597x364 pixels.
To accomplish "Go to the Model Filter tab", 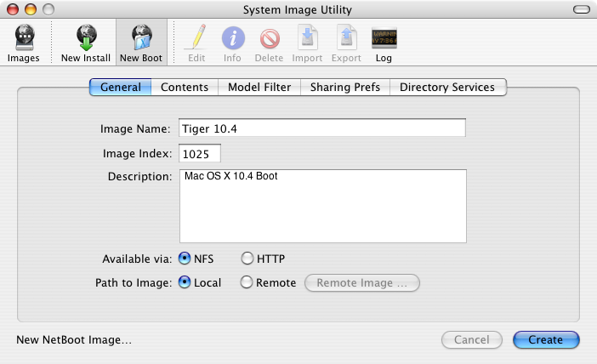I will 259,88.
